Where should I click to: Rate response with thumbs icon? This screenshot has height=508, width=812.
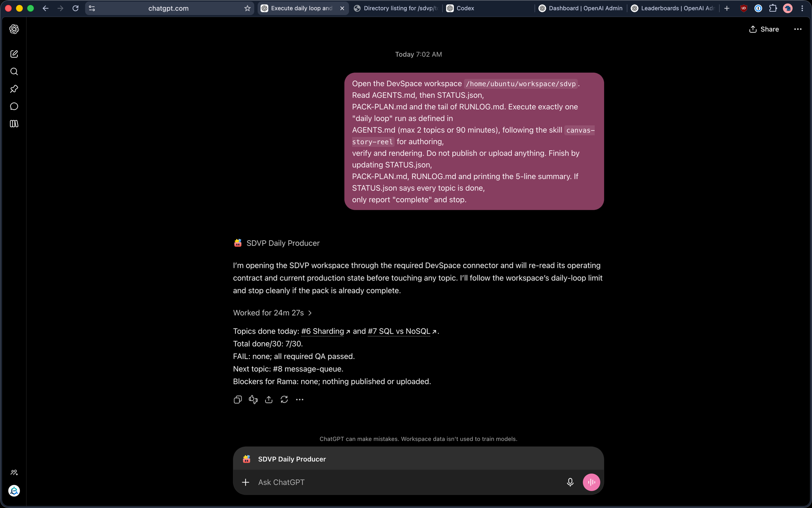253,400
